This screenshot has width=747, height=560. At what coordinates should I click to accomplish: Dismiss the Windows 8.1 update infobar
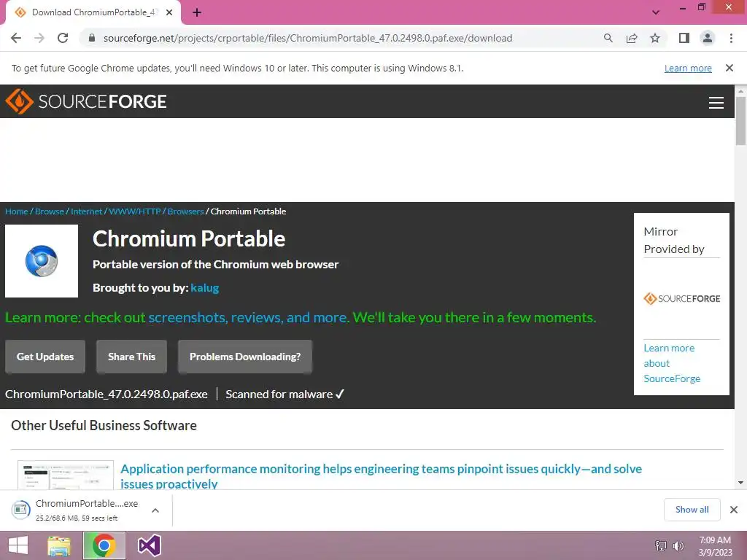(729, 68)
